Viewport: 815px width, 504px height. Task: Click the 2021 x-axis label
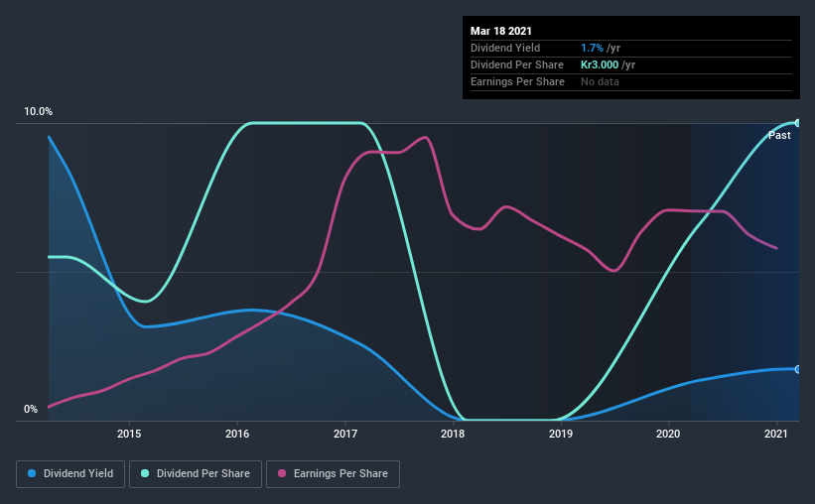click(776, 434)
